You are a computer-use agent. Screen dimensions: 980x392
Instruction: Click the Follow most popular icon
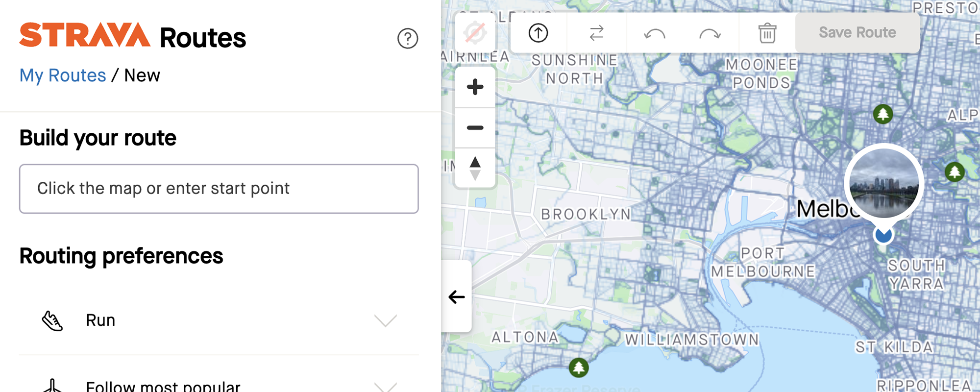pyautogui.click(x=52, y=386)
